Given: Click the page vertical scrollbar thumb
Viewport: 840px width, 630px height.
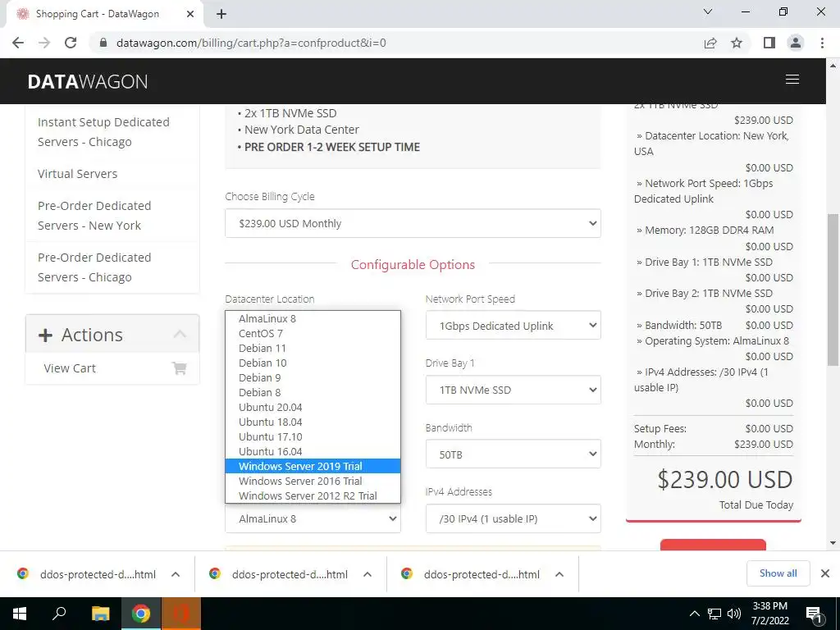Looking at the screenshot, I should pyautogui.click(x=833, y=290).
